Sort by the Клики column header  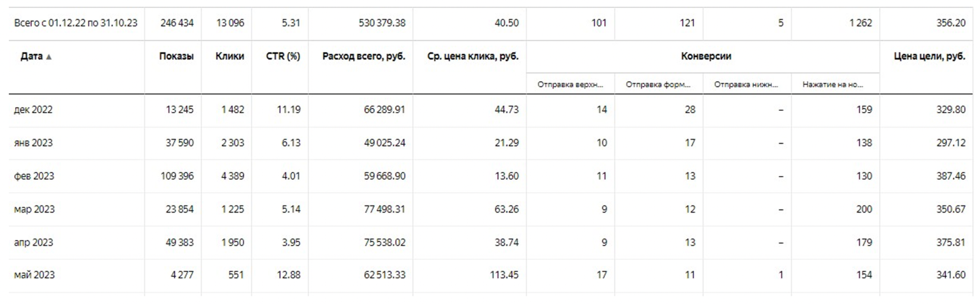click(x=230, y=57)
